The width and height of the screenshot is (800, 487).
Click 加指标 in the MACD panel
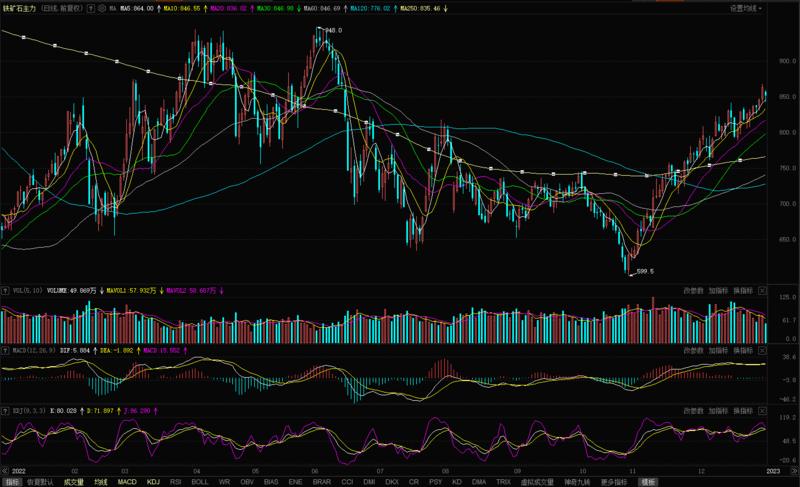718,351
